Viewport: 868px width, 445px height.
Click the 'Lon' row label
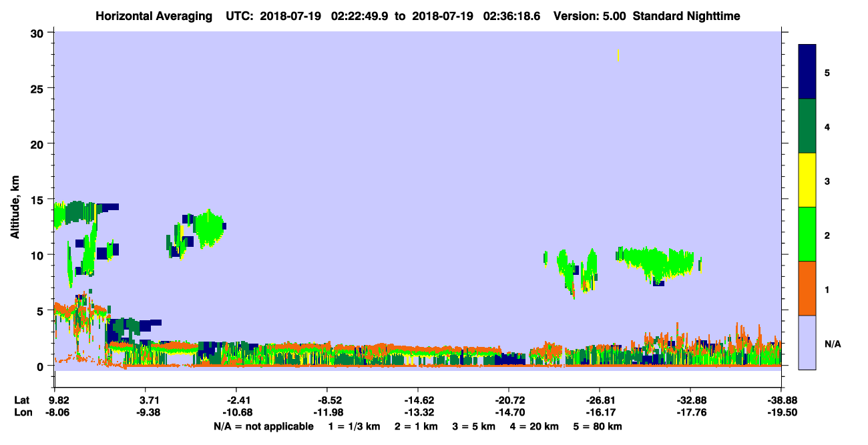coord(22,412)
